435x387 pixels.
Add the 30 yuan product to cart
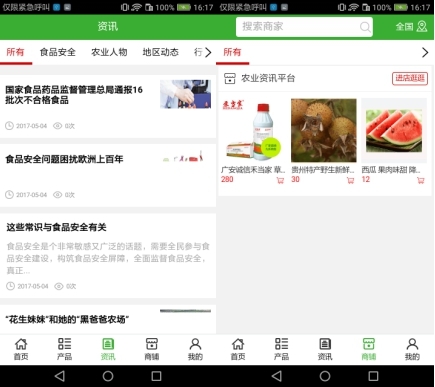click(351, 180)
